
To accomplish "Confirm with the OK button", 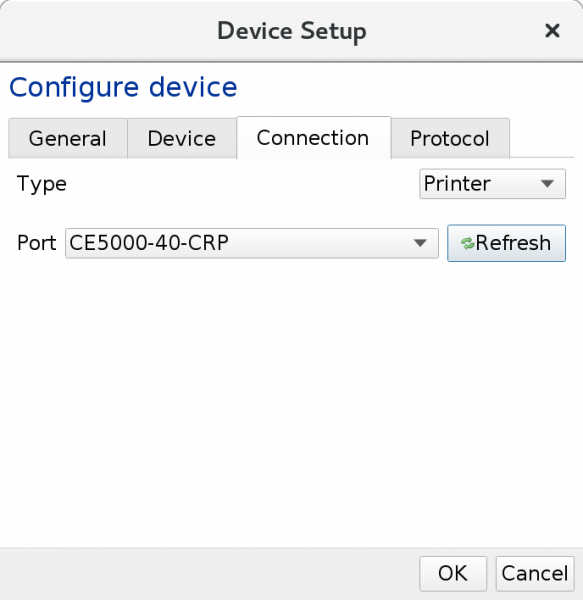I will click(453, 574).
